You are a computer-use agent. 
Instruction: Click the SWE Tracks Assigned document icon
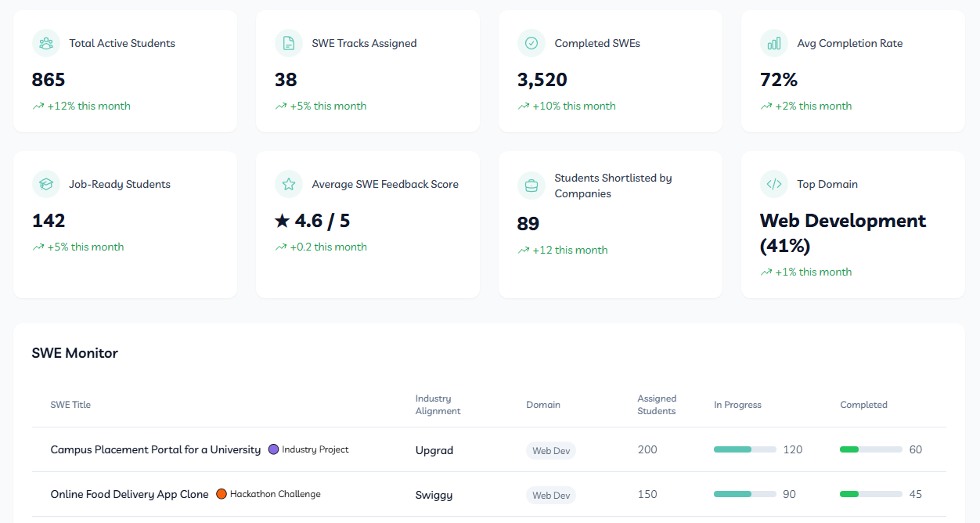(289, 43)
